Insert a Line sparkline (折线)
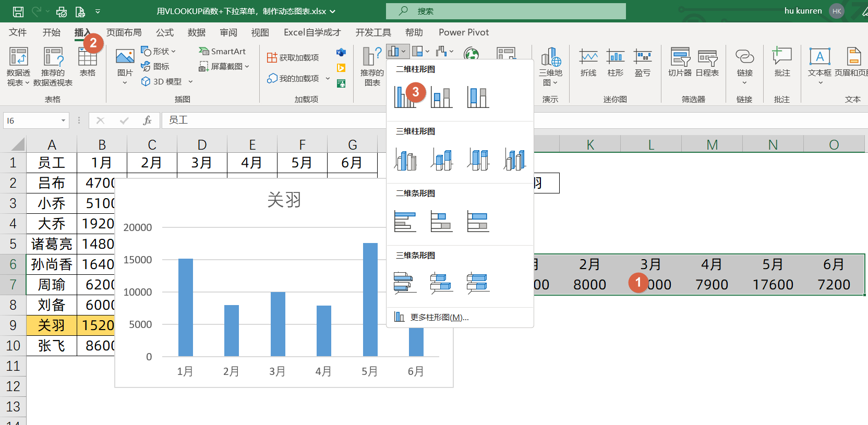 (x=588, y=62)
